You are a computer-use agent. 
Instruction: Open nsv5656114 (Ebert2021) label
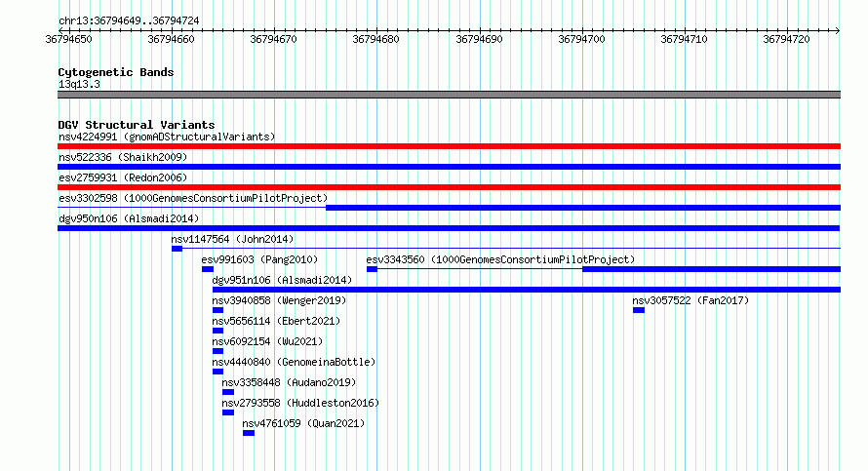pyautogui.click(x=276, y=321)
